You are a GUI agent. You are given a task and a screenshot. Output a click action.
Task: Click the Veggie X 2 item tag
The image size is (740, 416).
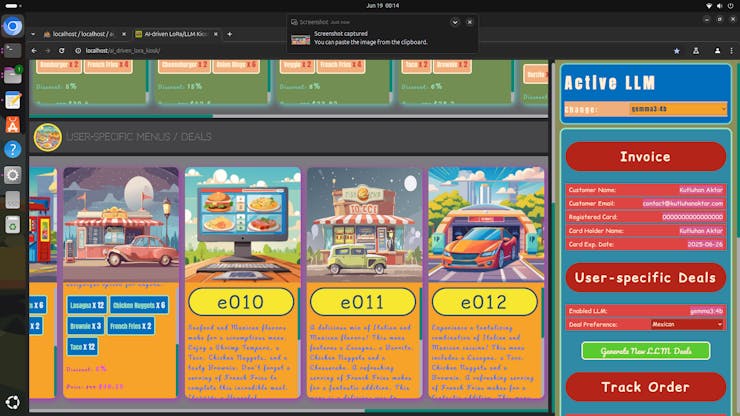[x=297, y=65]
